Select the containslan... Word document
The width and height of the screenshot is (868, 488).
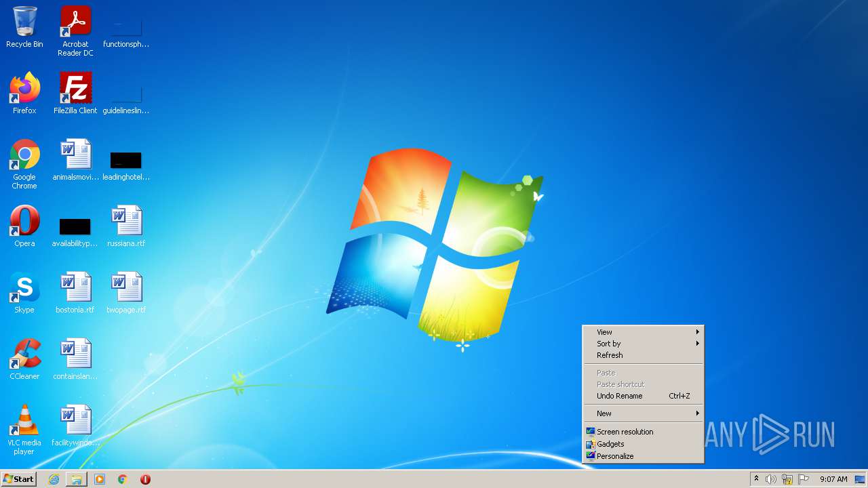(x=75, y=359)
